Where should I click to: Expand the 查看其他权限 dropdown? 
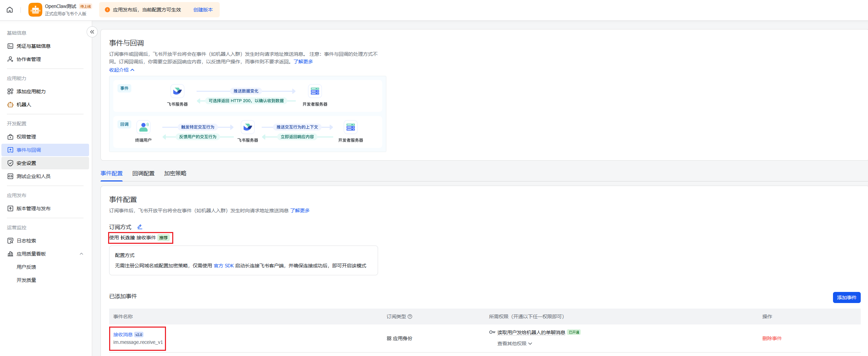point(515,344)
